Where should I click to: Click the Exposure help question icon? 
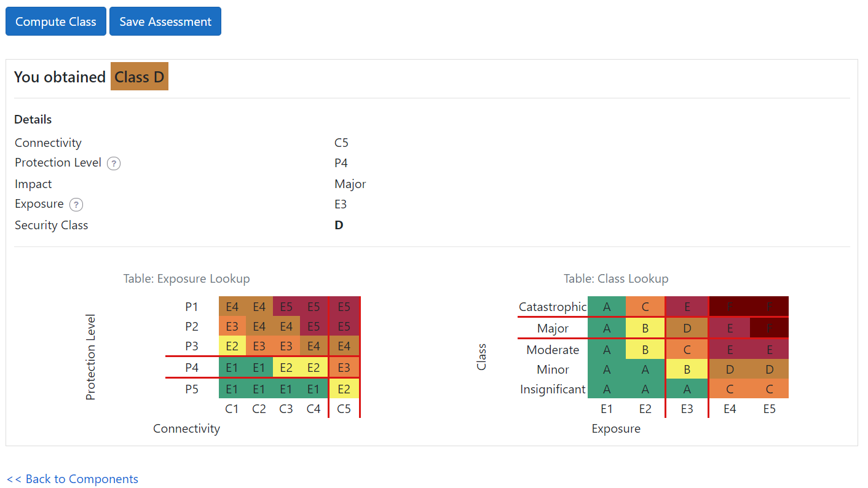click(76, 205)
